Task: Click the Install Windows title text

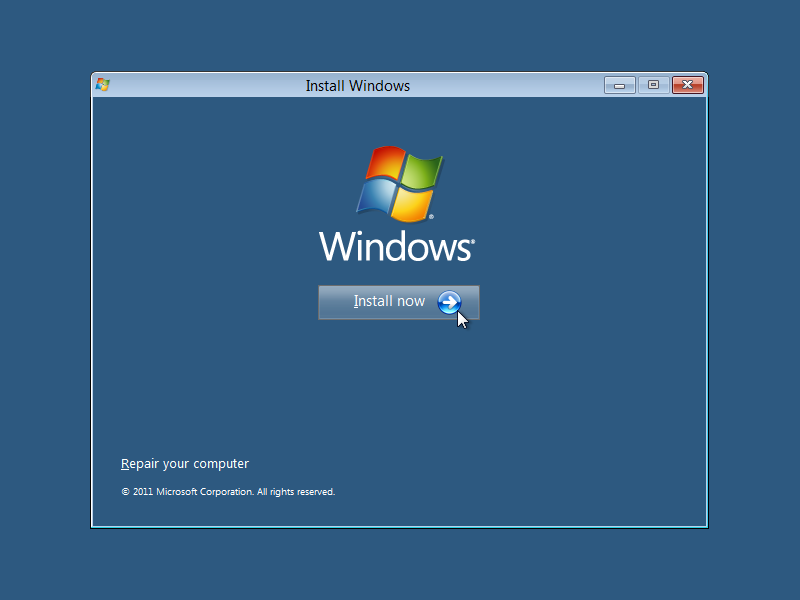Action: (358, 86)
